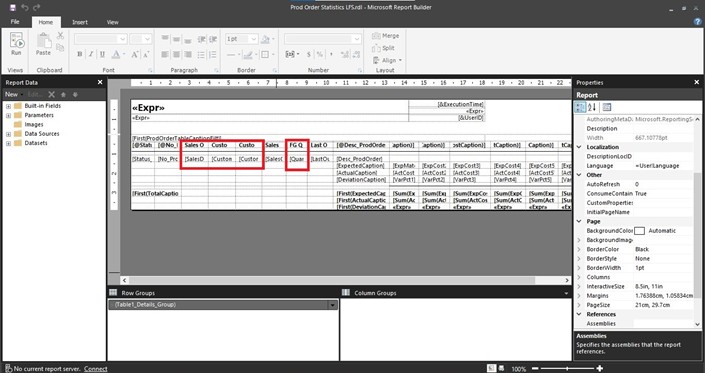Click the Merge cells button
This screenshot has height=373, width=705.
[x=386, y=36]
